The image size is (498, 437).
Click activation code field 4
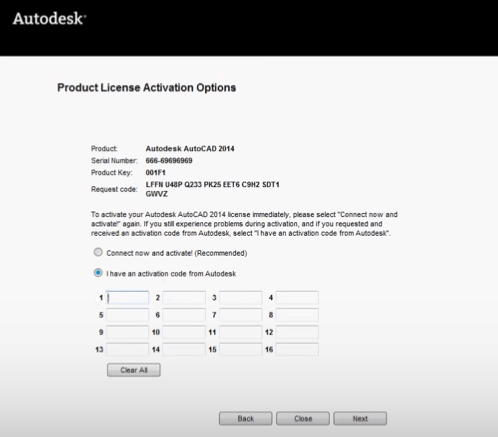click(x=297, y=298)
